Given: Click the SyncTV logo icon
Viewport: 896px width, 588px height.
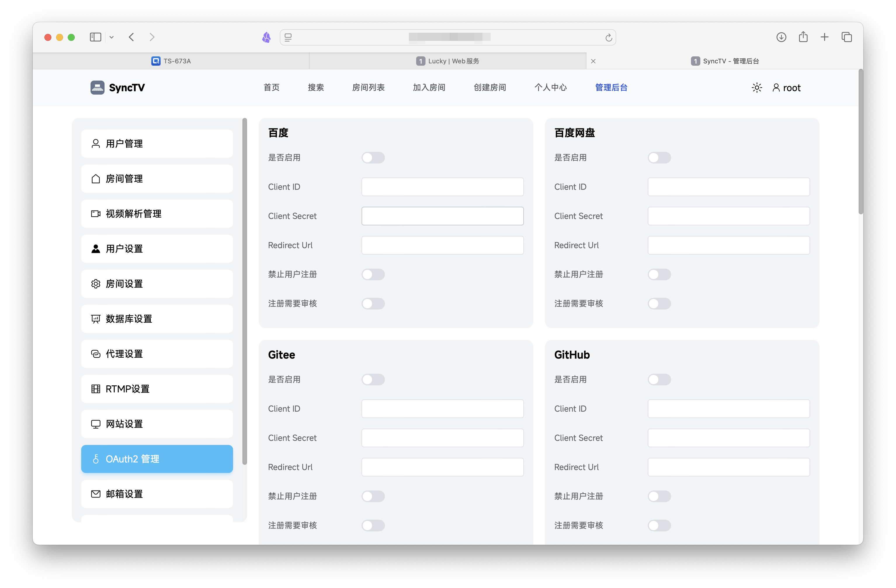Looking at the screenshot, I should tap(97, 88).
